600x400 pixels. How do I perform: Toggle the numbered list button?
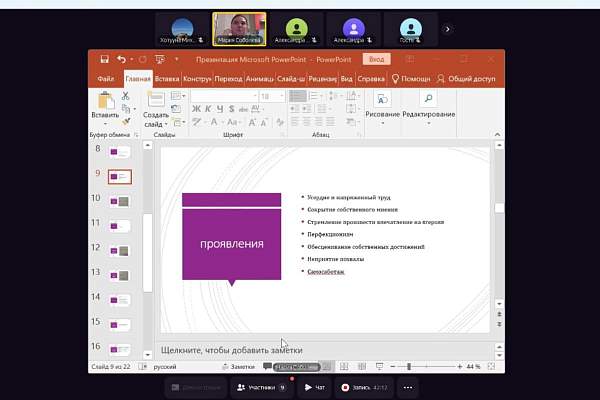315,96
